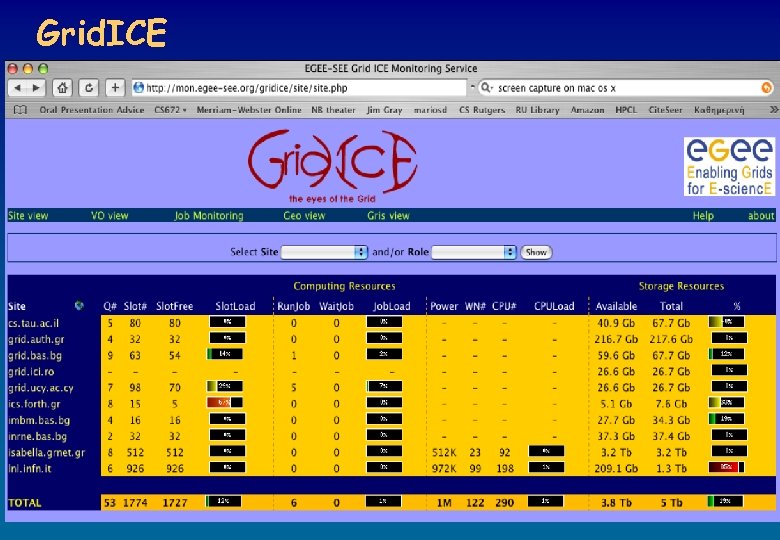780x540 pixels.
Task: Open the grid.ucy.ac.cy site
Action: (x=41, y=388)
